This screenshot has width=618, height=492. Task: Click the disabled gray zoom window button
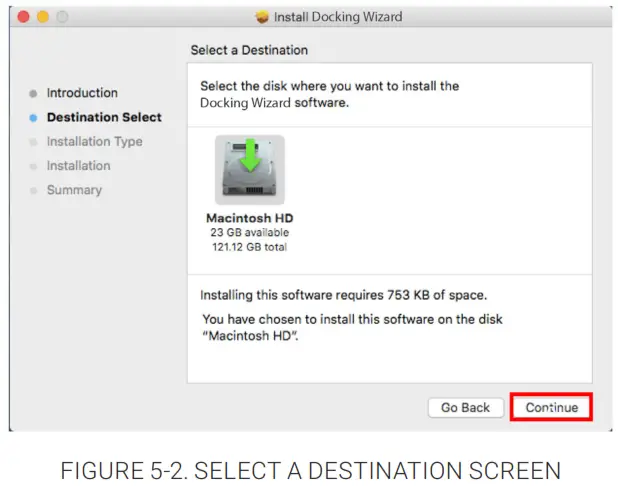click(63, 17)
